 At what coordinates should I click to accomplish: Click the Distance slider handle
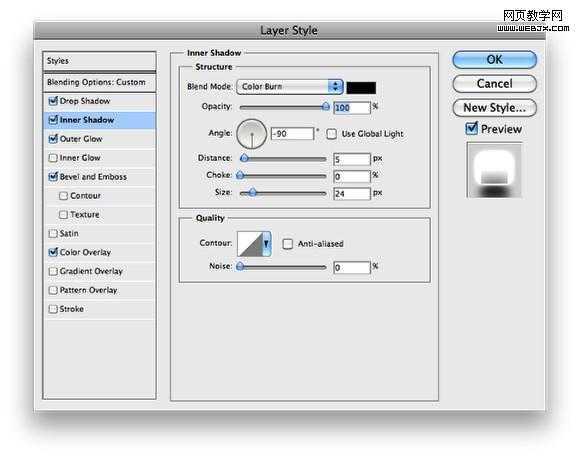tap(244, 158)
